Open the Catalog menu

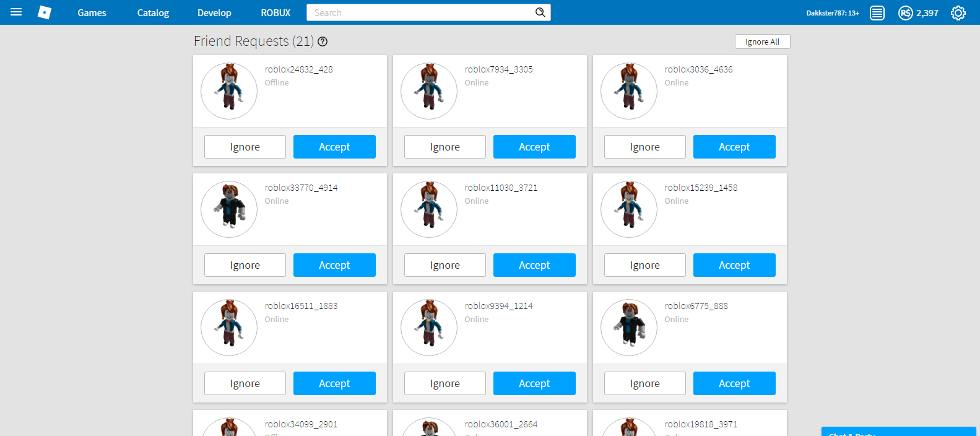(x=153, y=12)
